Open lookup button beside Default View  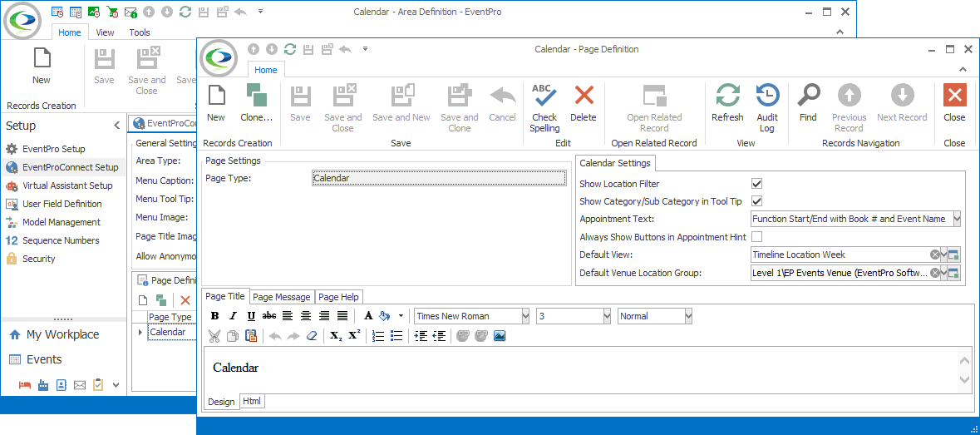coord(953,255)
